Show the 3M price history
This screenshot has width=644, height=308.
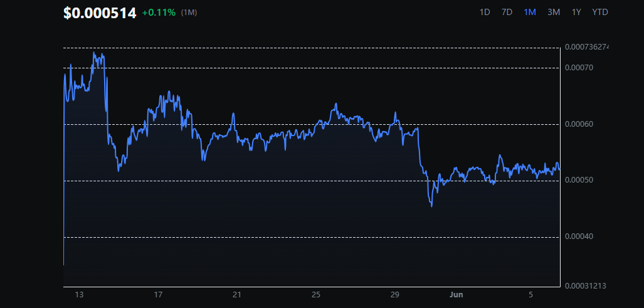click(554, 12)
